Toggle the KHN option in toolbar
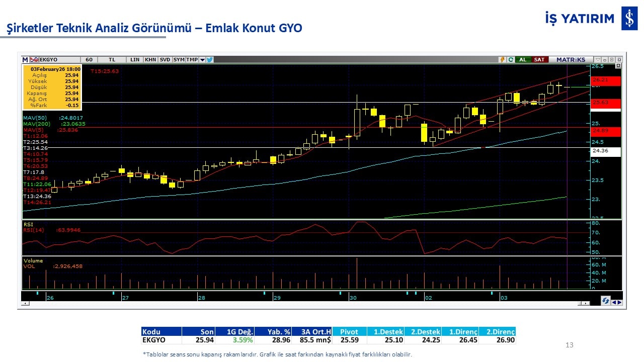The image size is (644, 362). [150, 59]
